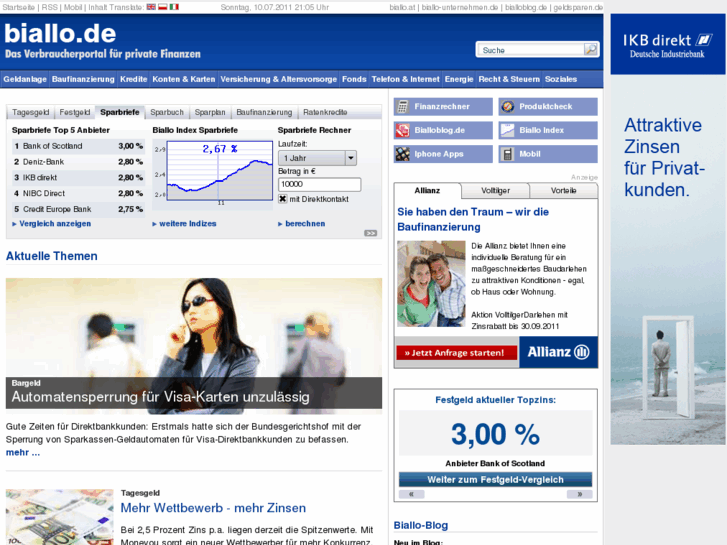
Task: Open Kredite menu item
Action: coord(134,79)
